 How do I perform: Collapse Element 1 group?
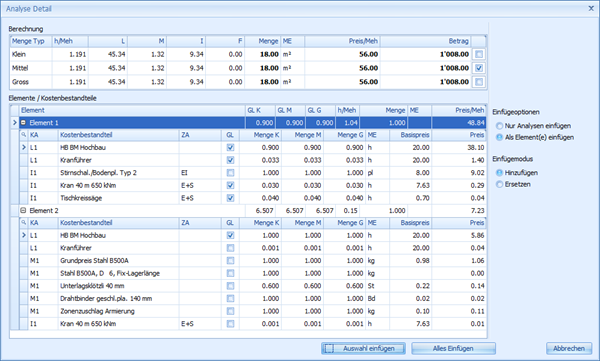[x=23, y=123]
